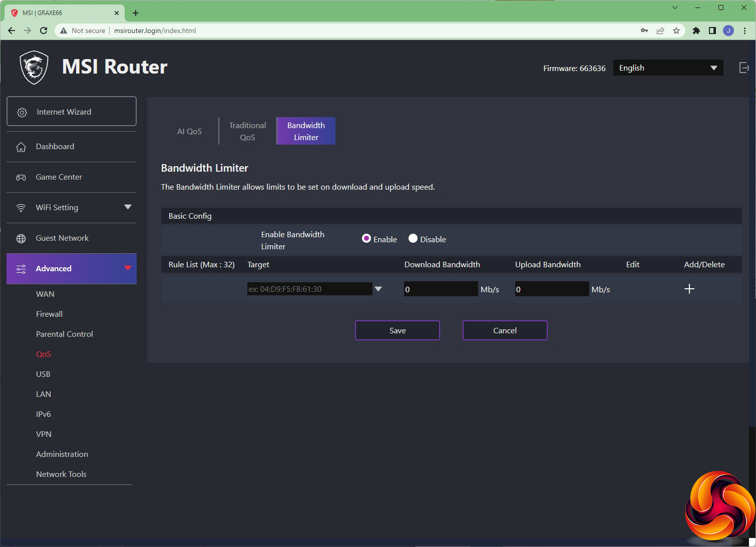Collapse the Advanced menu arrow
The height and width of the screenshot is (547, 756).
(128, 268)
